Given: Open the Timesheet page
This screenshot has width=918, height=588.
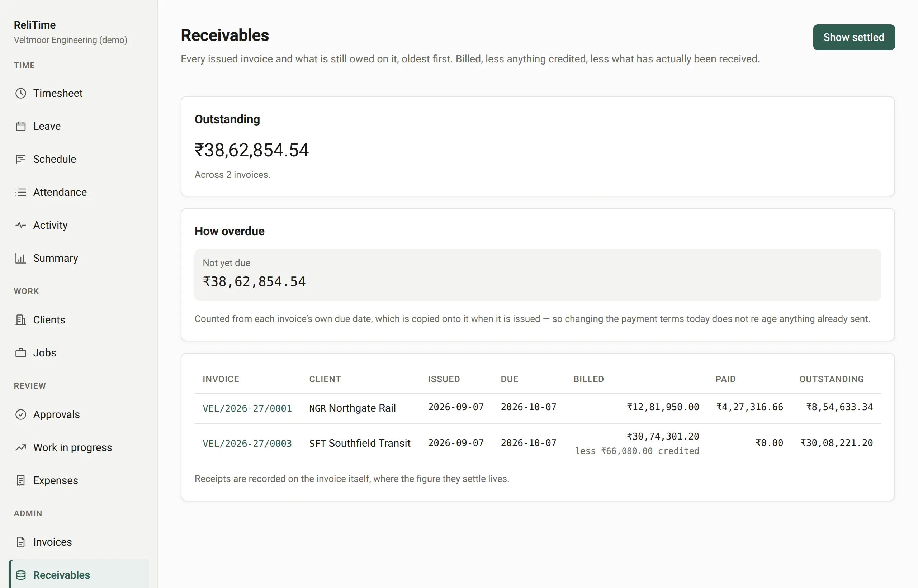Looking at the screenshot, I should [79, 93].
